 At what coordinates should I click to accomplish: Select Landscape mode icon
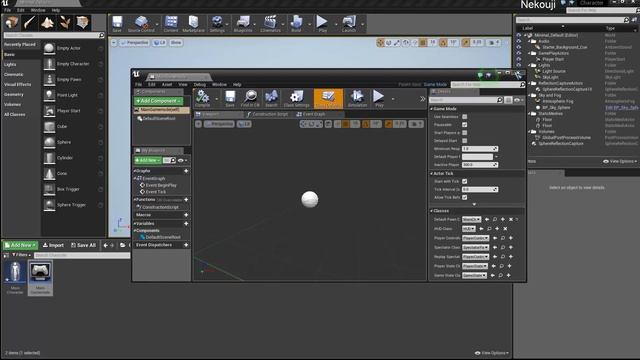coord(47,22)
